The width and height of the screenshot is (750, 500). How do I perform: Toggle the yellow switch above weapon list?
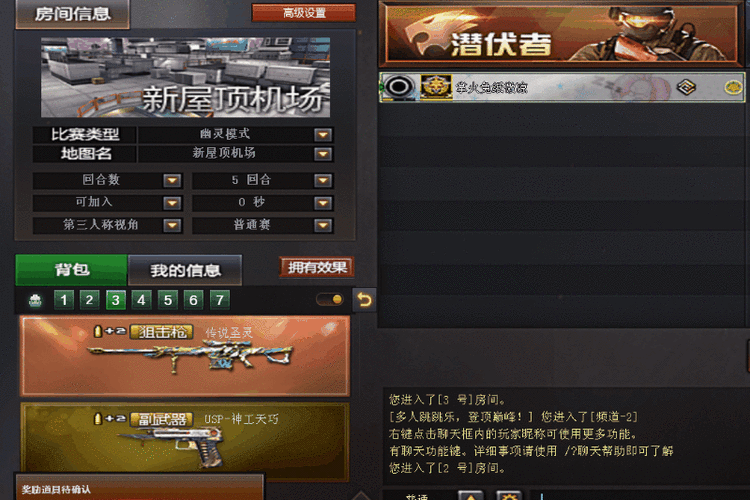pos(330,300)
